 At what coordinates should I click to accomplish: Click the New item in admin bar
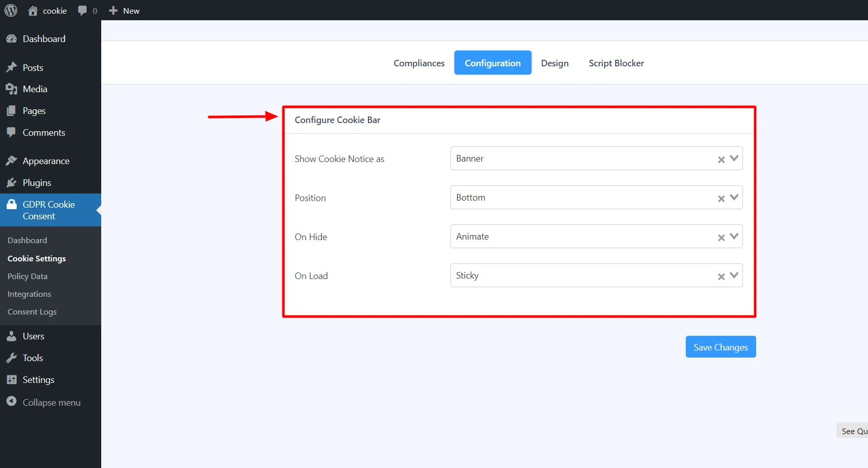click(x=123, y=10)
